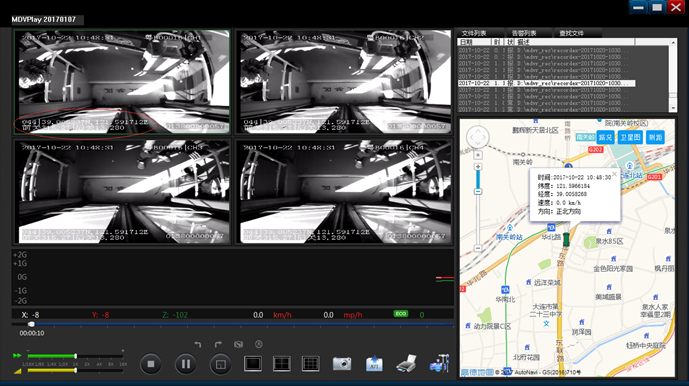The height and width of the screenshot is (386, 689).
Task: Toggle 路况 traffic layer on map
Action: [606, 137]
